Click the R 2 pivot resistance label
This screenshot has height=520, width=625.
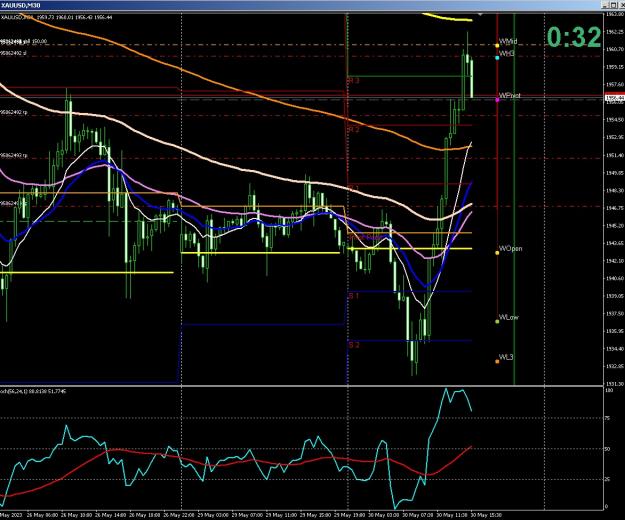pyautogui.click(x=354, y=129)
